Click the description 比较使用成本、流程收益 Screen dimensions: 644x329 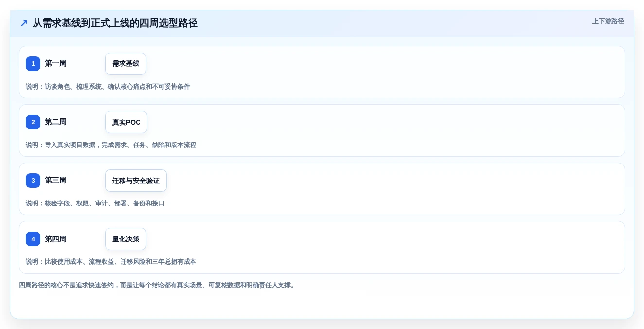click(x=111, y=262)
